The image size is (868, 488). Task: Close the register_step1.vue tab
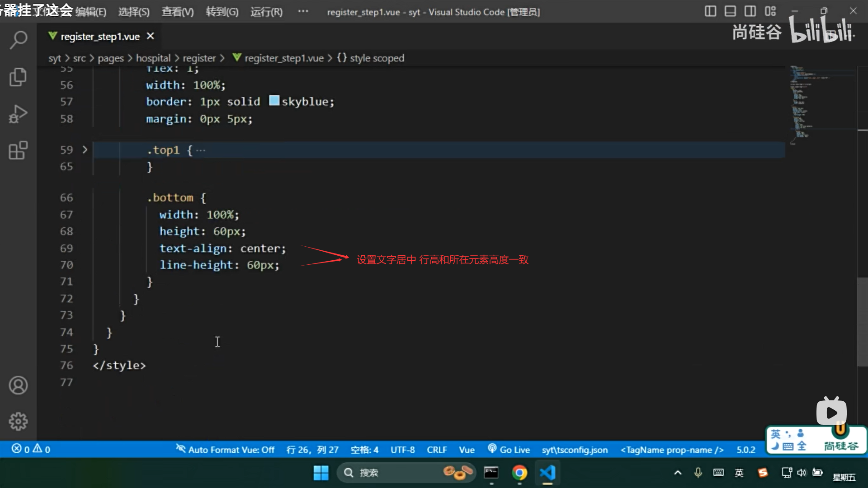(x=151, y=36)
